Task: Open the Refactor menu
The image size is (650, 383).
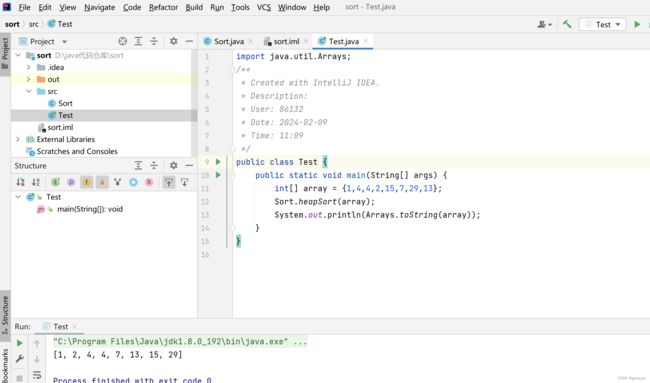Action: pyautogui.click(x=163, y=7)
